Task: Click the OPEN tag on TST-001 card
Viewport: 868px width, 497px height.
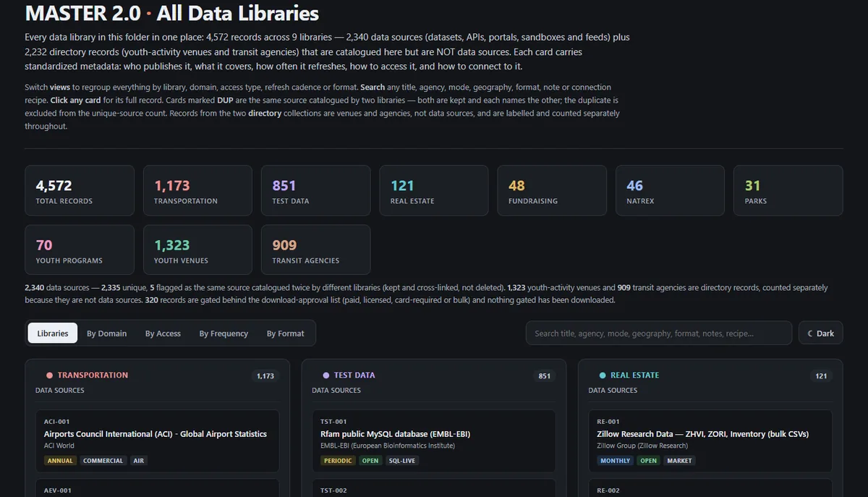Action: point(370,460)
